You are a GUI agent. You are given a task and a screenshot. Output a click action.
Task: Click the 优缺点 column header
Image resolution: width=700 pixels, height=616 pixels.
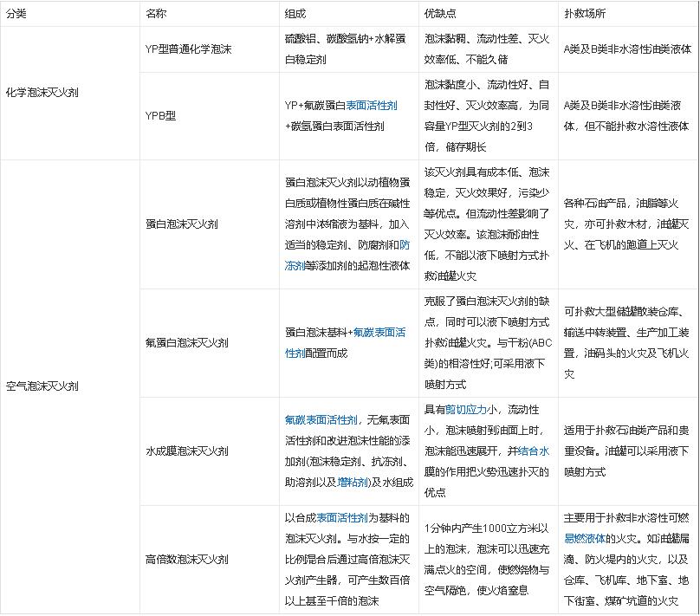(x=440, y=15)
